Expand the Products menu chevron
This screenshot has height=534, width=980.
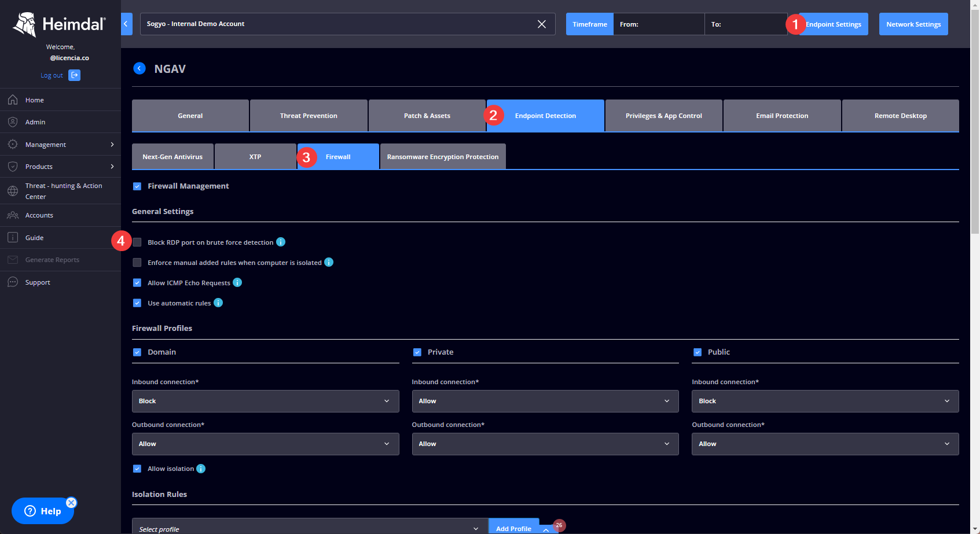pyautogui.click(x=112, y=167)
